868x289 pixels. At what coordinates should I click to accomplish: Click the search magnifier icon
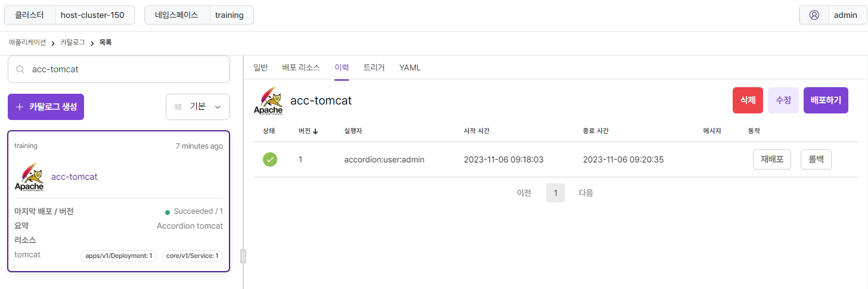point(20,69)
